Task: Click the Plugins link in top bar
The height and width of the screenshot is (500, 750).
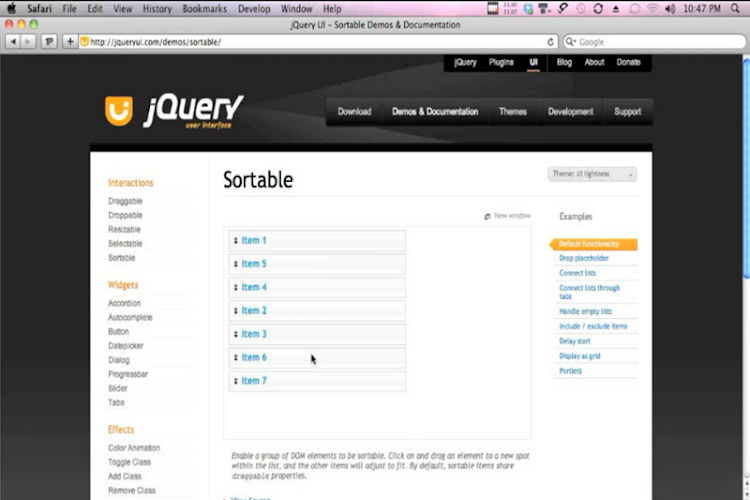Action: coord(501,62)
